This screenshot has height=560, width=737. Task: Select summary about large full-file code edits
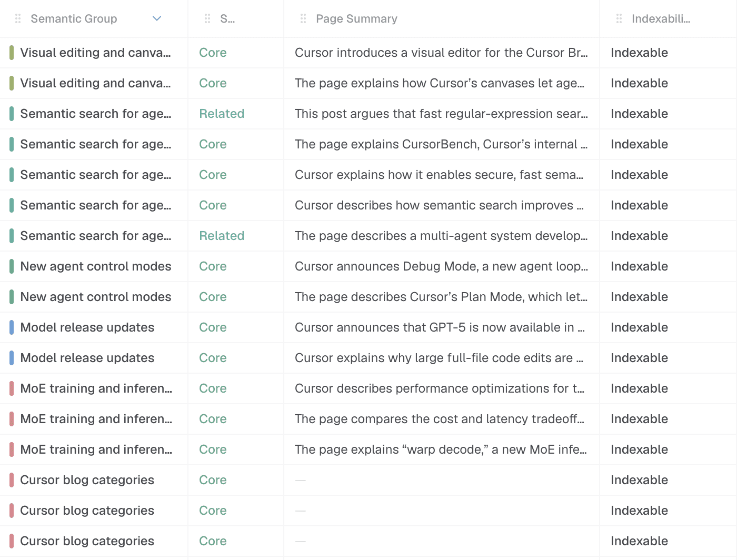coord(439,358)
